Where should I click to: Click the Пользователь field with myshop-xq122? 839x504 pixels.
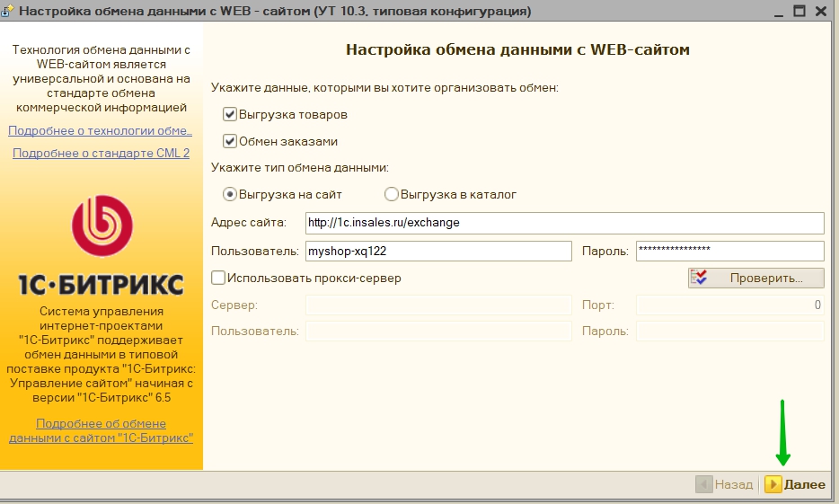(438, 251)
